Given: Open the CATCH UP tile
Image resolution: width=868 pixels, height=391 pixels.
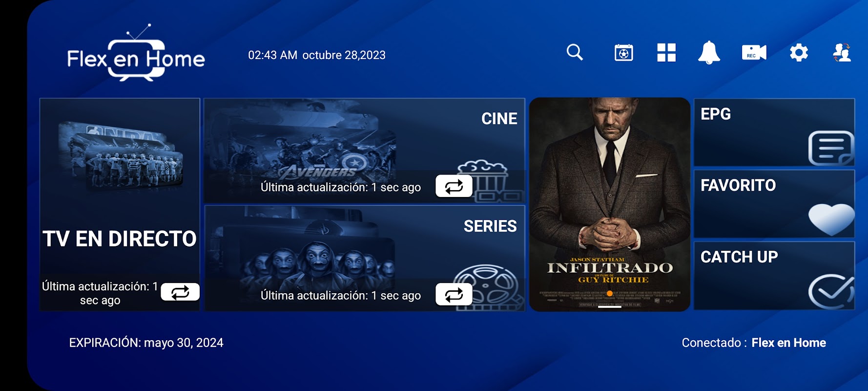Looking at the screenshot, I should point(774,276).
